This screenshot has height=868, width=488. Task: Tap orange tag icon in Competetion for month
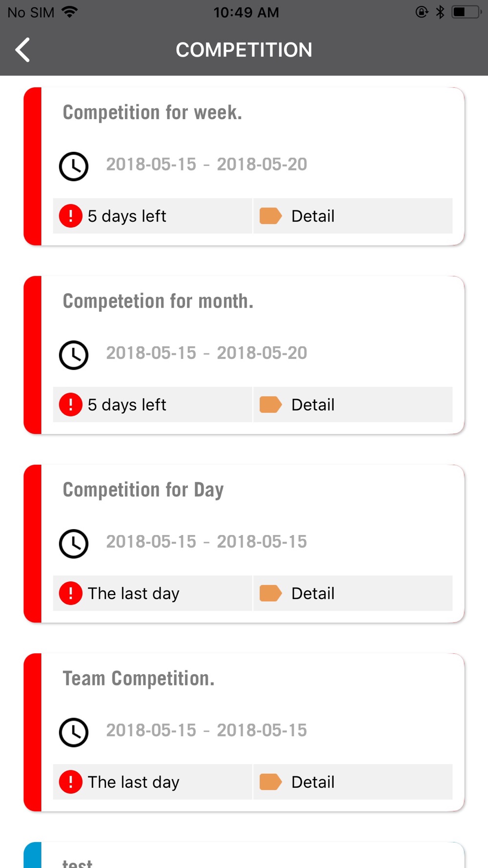pos(270,405)
